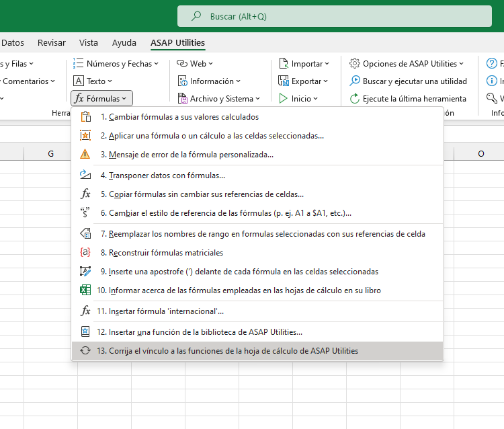Image resolution: width=504 pixels, height=429 pixels.
Task: Click the magnifier icon in the Buscar box
Action: pos(196,16)
